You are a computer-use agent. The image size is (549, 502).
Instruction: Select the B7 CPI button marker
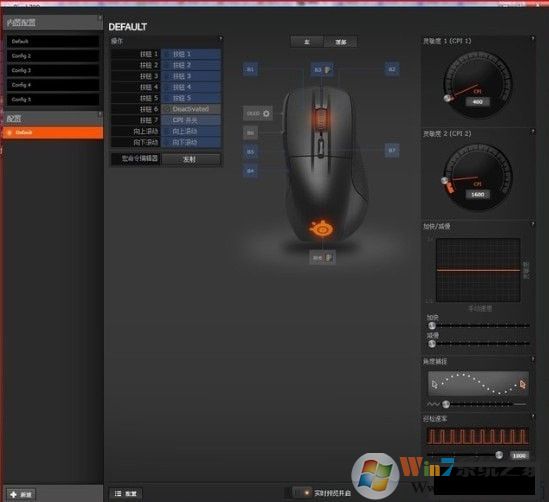(x=392, y=150)
